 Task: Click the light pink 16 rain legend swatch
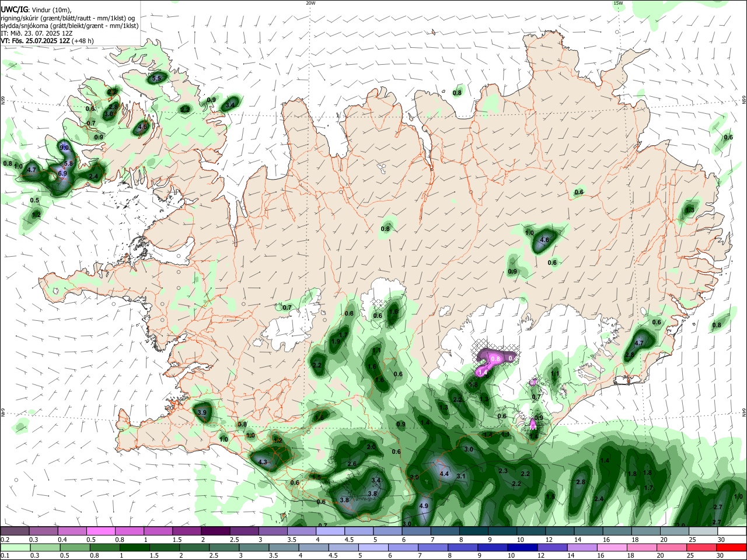pos(612,548)
